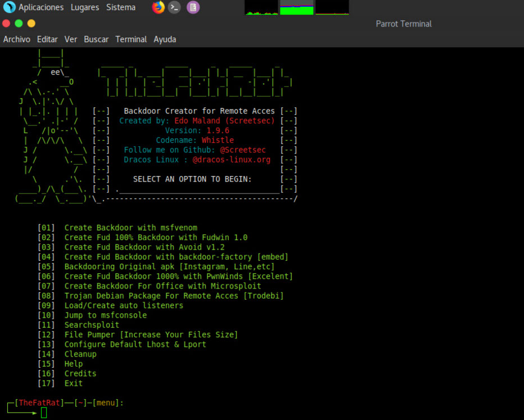524x420 pixels.
Task: Click the "@dracos-linux.org" text
Action: (x=231, y=160)
